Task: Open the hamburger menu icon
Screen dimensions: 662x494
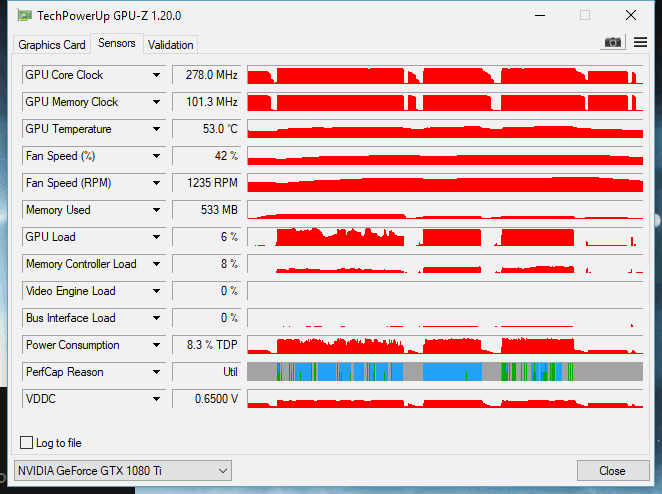Action: [x=640, y=42]
